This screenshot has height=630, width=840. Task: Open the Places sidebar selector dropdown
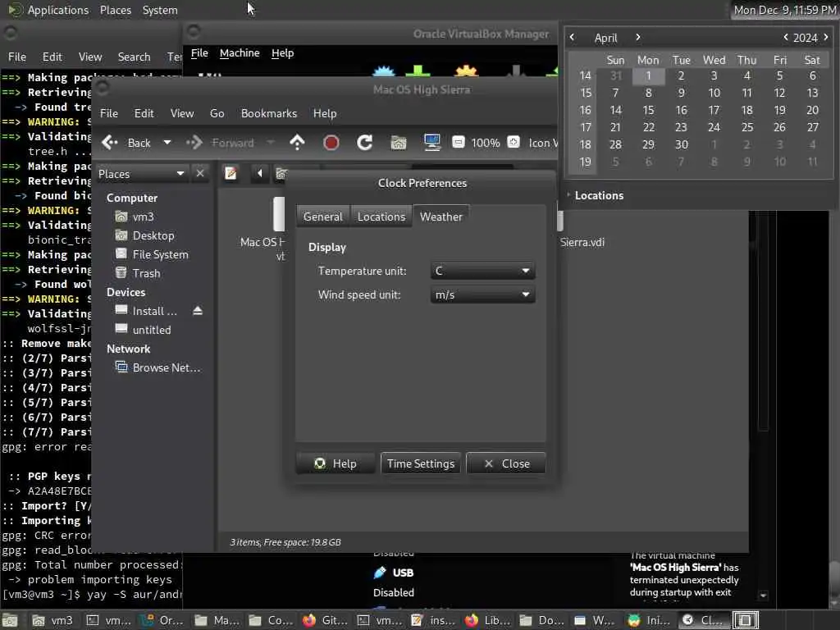[141, 174]
